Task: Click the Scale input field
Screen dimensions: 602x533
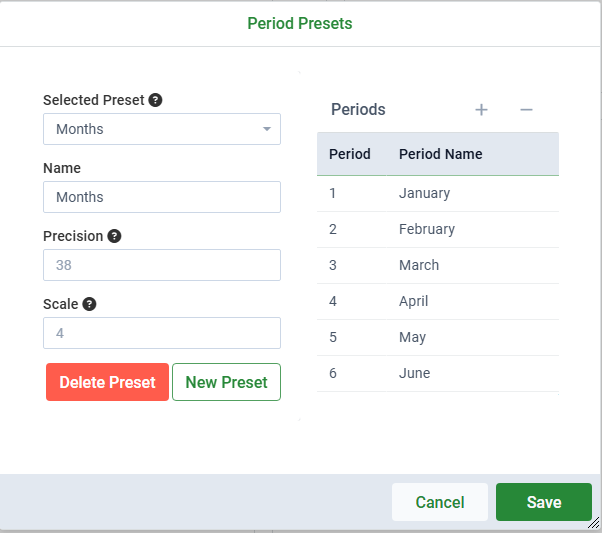Action: pyautogui.click(x=162, y=333)
